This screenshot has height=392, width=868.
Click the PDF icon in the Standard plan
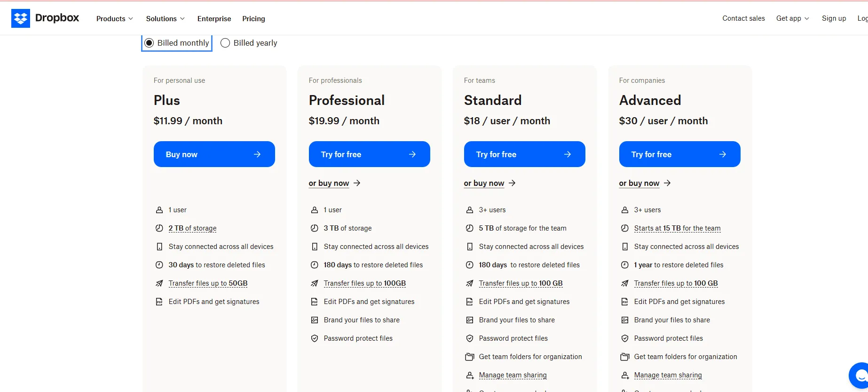pos(469,302)
